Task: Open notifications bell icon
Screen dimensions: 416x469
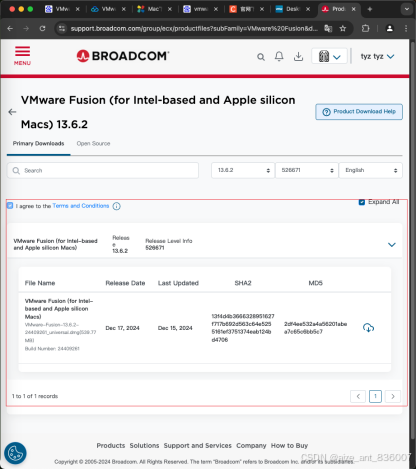Action: pos(279,56)
